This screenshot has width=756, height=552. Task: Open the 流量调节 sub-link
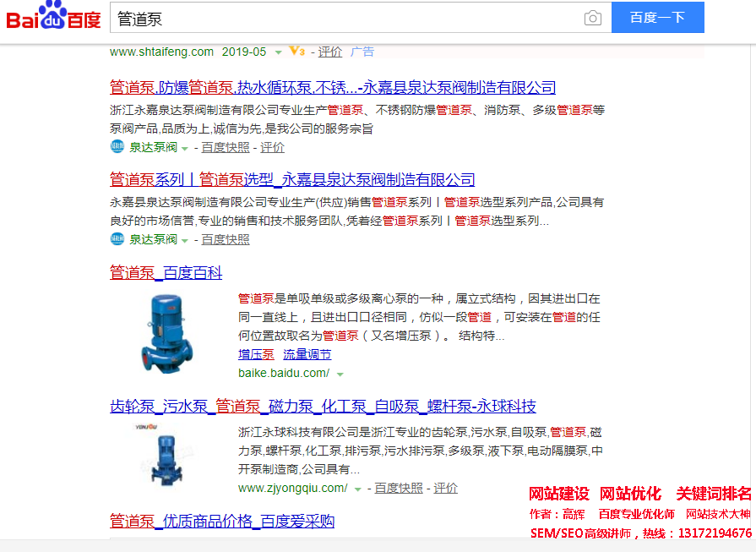307,354
